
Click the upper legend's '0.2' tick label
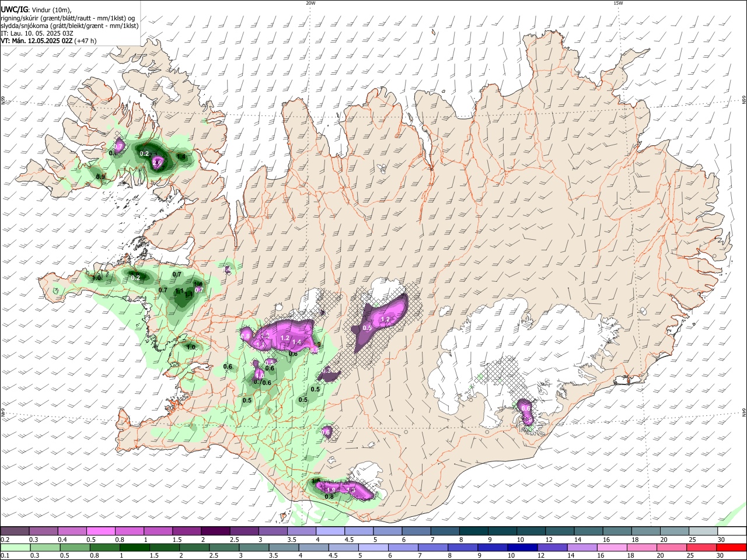click(x=5, y=540)
